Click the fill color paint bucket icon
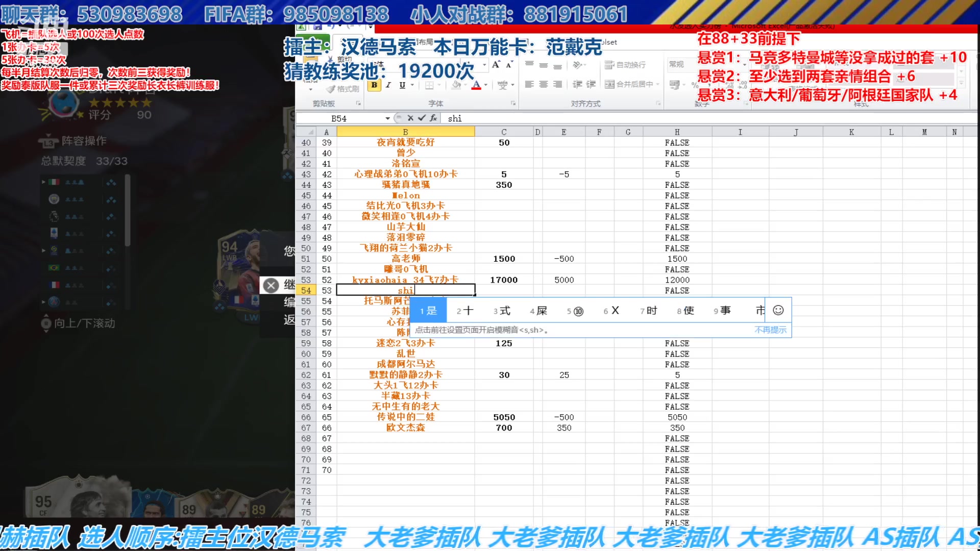 pos(456,85)
